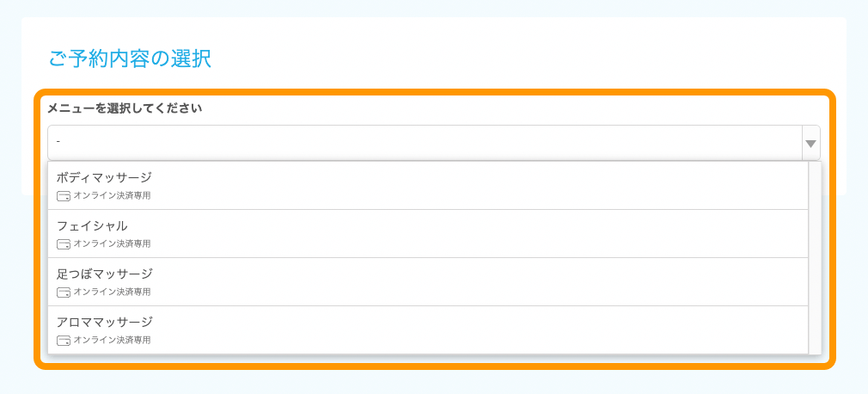Viewport: 868px width, 394px height.
Task: Click the card icon under ボディマッサージ
Action: (x=63, y=196)
